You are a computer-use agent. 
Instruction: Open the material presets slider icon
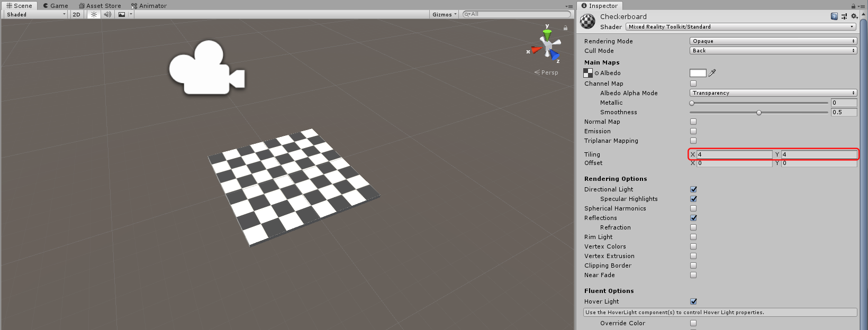(x=844, y=16)
